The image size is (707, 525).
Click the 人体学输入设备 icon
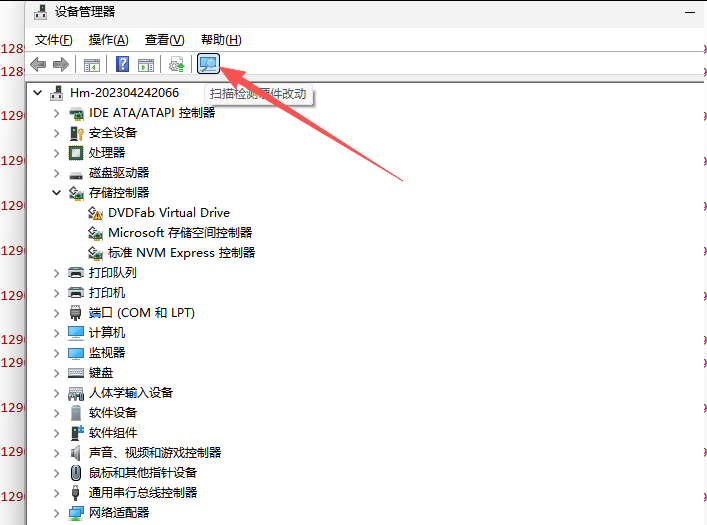point(76,394)
